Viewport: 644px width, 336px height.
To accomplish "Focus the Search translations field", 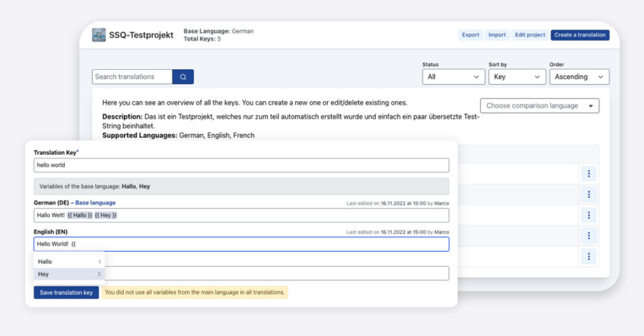I will tap(132, 77).
